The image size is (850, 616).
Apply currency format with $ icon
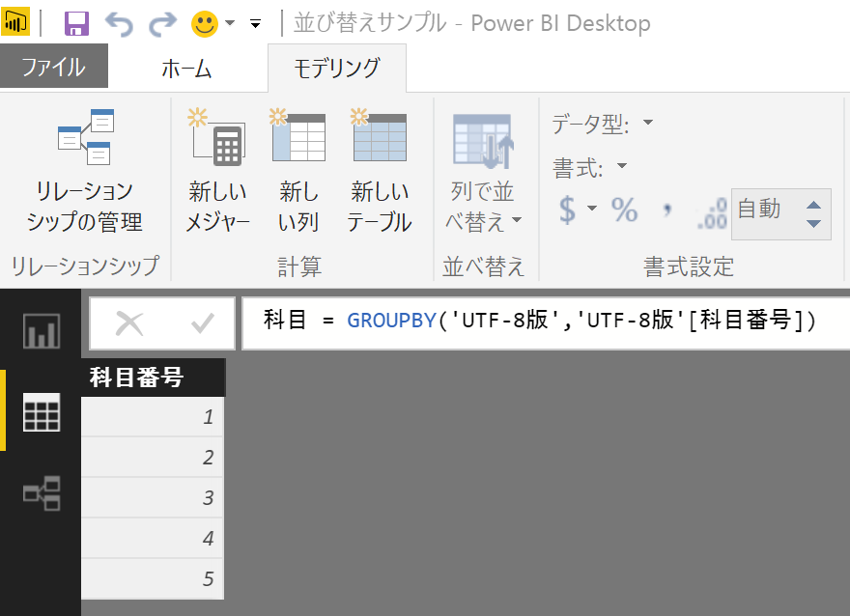pos(567,210)
